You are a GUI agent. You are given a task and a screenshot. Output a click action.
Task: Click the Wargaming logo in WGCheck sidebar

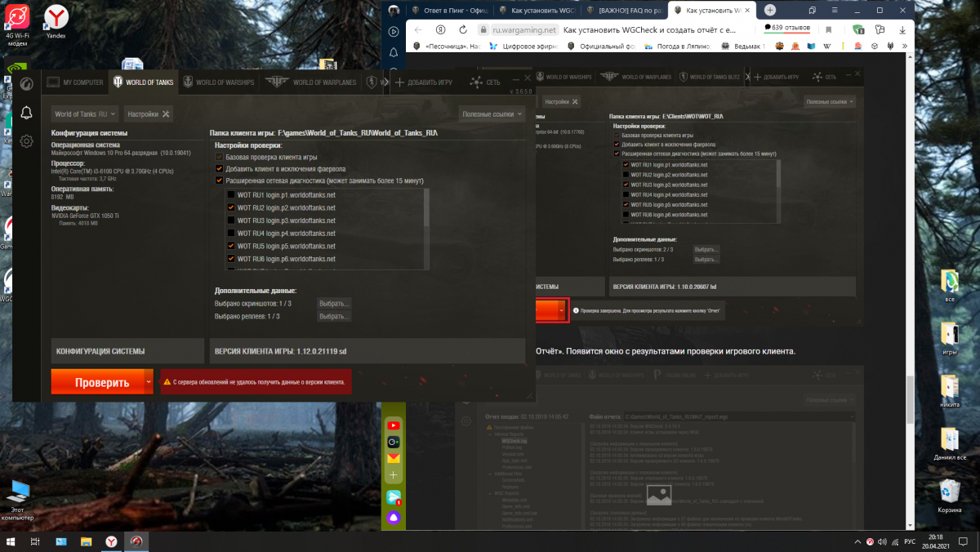(x=26, y=83)
